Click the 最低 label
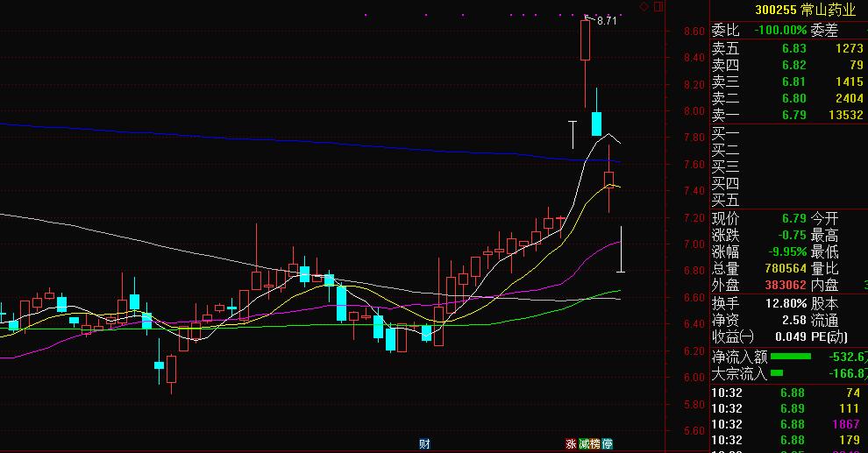Screen dimensions: 868x453 click(x=824, y=251)
